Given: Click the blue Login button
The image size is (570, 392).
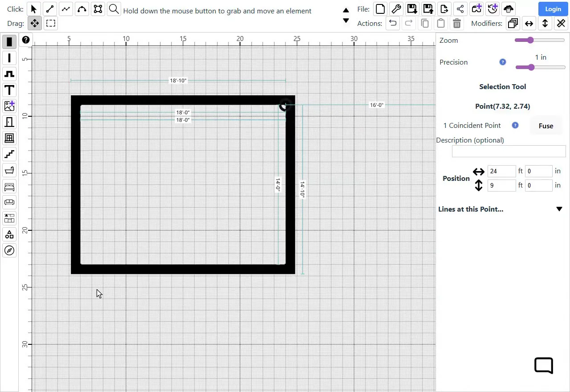Looking at the screenshot, I should [x=553, y=9].
